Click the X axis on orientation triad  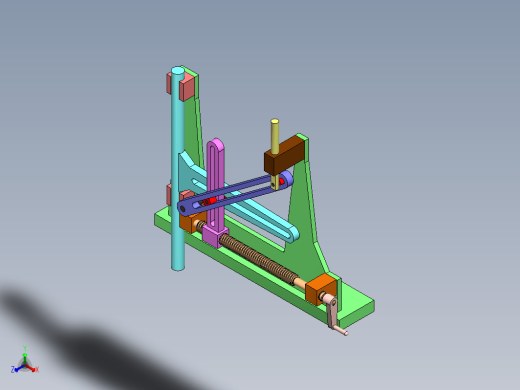(35, 369)
